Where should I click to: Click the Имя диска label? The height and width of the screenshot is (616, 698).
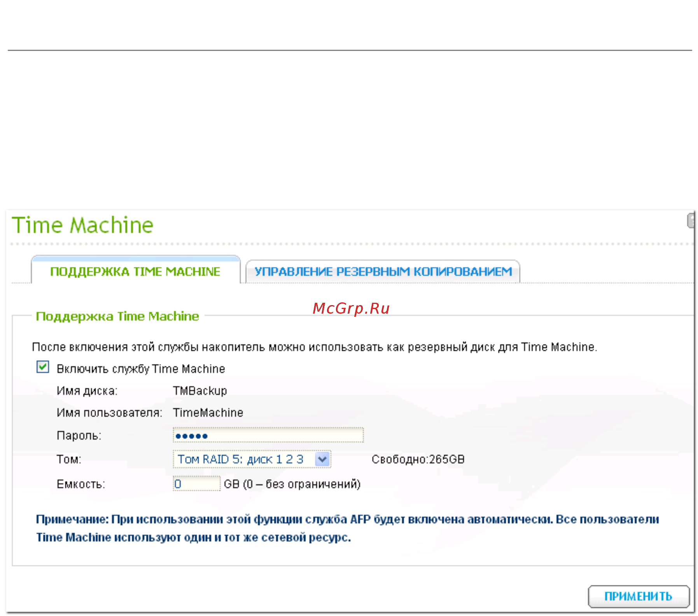point(87,391)
